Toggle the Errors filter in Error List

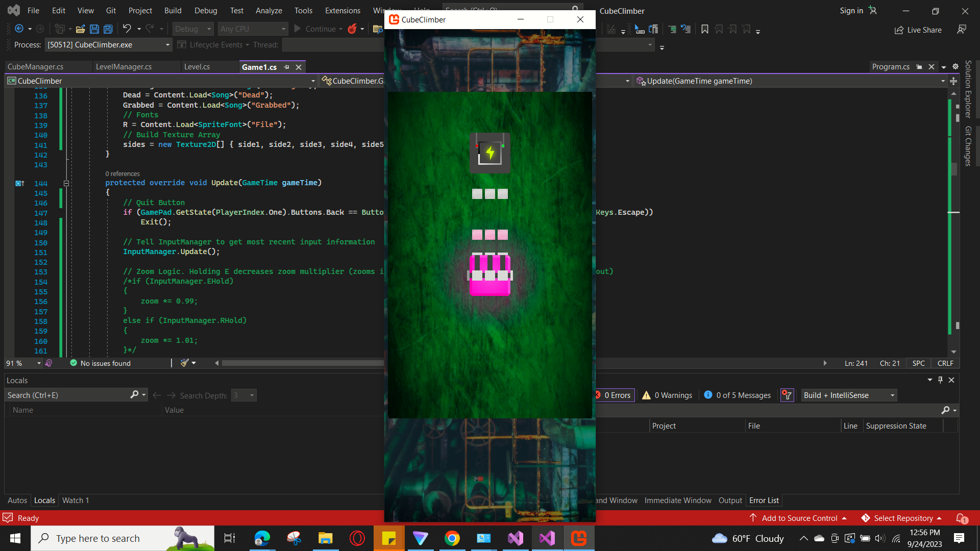coord(615,395)
